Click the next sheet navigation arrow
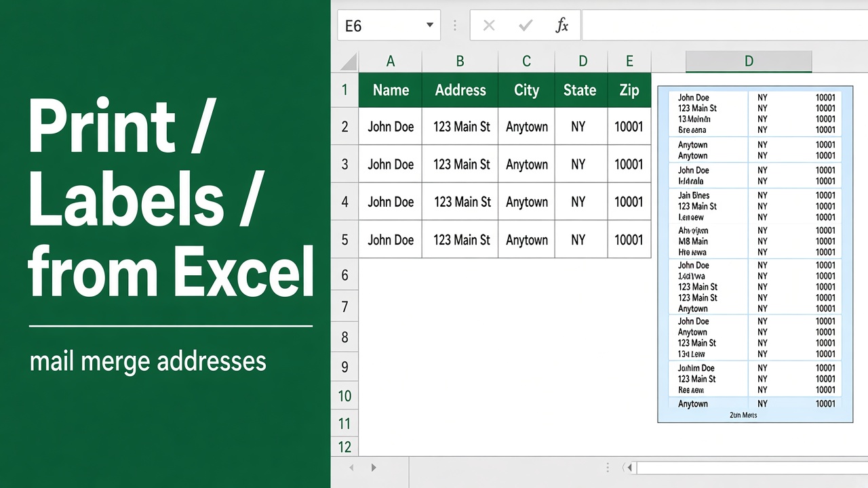Screen dimensions: 868x488 [374, 468]
